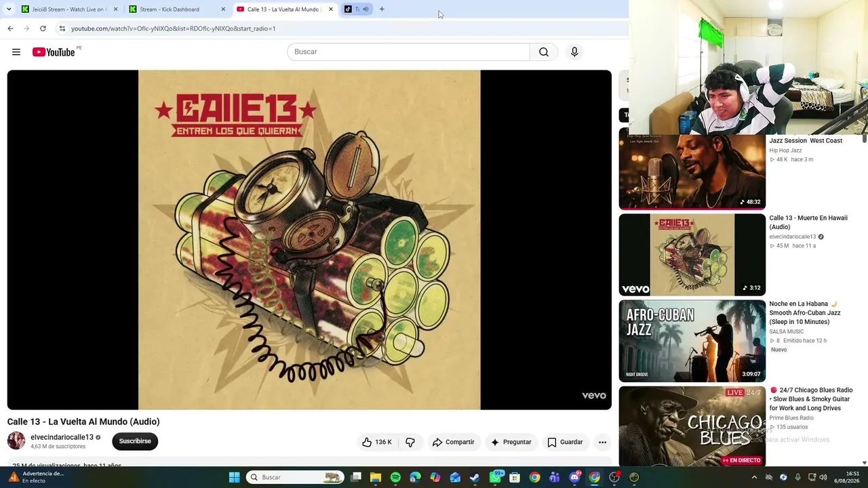Open Afro-Cuban Jazz video thumbnail
Image resolution: width=868 pixels, height=488 pixels.
692,341
